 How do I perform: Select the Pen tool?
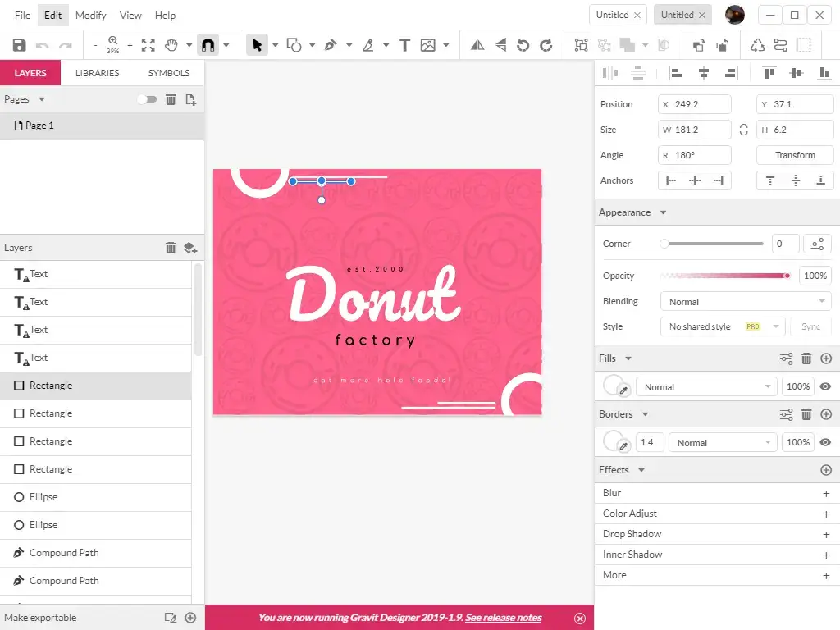pos(331,46)
